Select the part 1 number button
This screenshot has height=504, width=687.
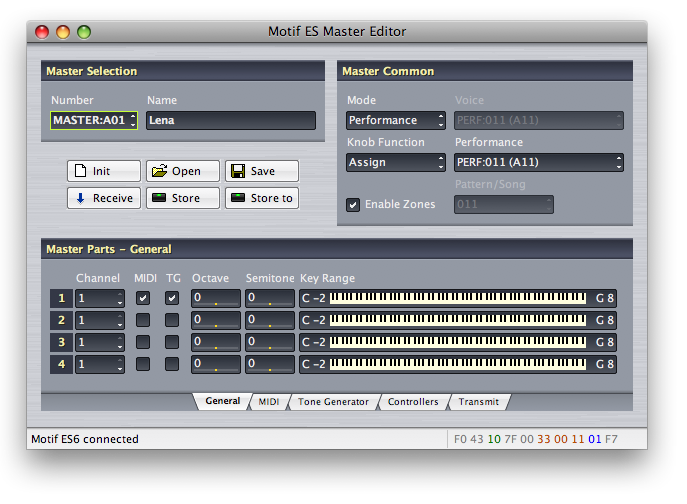tap(61, 298)
